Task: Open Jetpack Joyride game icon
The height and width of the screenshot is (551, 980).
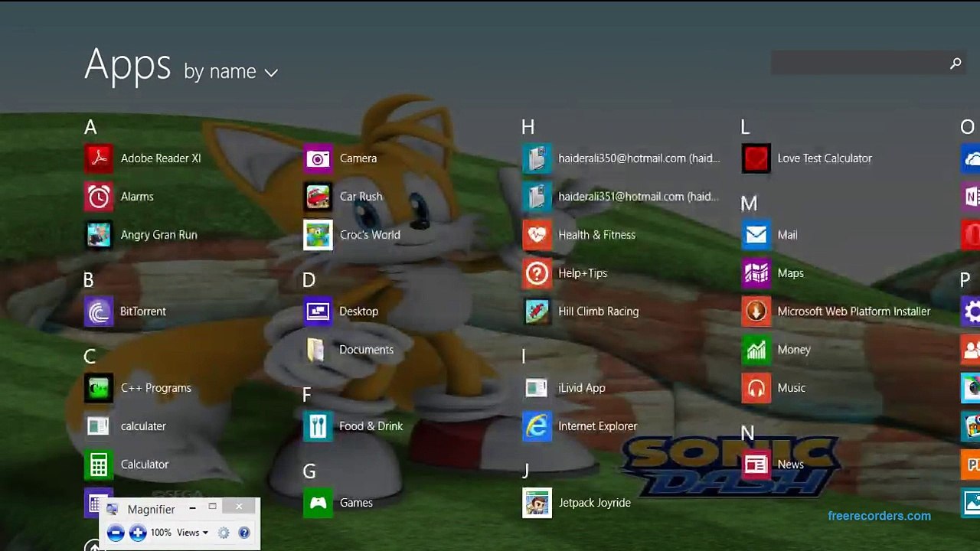Action: coord(537,503)
